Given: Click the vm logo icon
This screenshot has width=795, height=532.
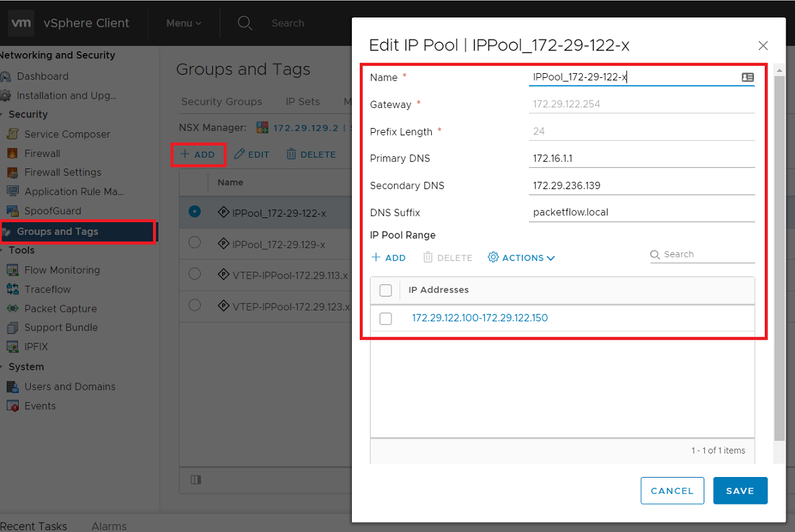Looking at the screenshot, I should pos(21,23).
